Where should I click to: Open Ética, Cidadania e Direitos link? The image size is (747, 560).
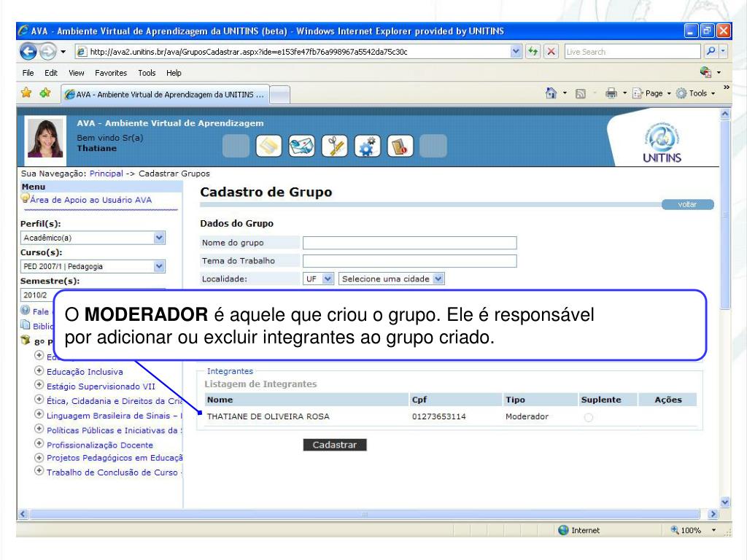[115, 401]
